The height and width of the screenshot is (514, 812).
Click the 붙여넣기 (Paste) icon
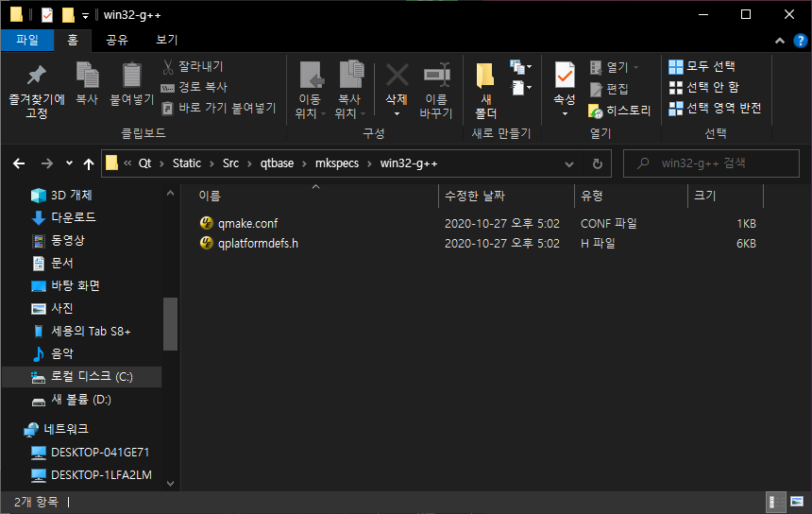(131, 83)
